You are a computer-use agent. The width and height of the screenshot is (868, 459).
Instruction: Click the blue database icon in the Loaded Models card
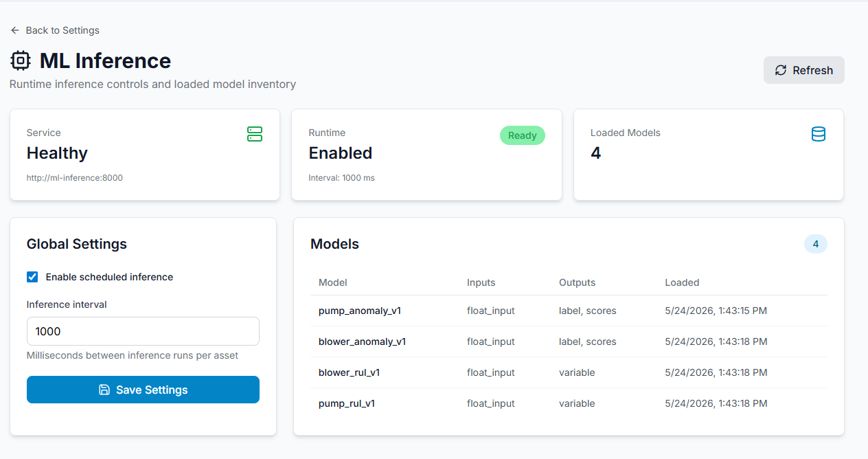tap(819, 134)
